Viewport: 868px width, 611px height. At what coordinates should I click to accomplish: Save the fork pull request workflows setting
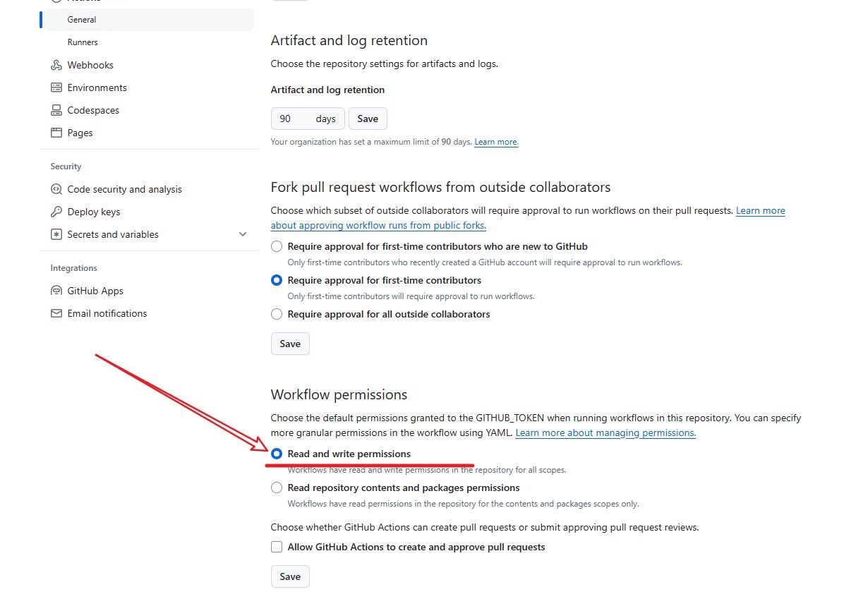tap(290, 344)
